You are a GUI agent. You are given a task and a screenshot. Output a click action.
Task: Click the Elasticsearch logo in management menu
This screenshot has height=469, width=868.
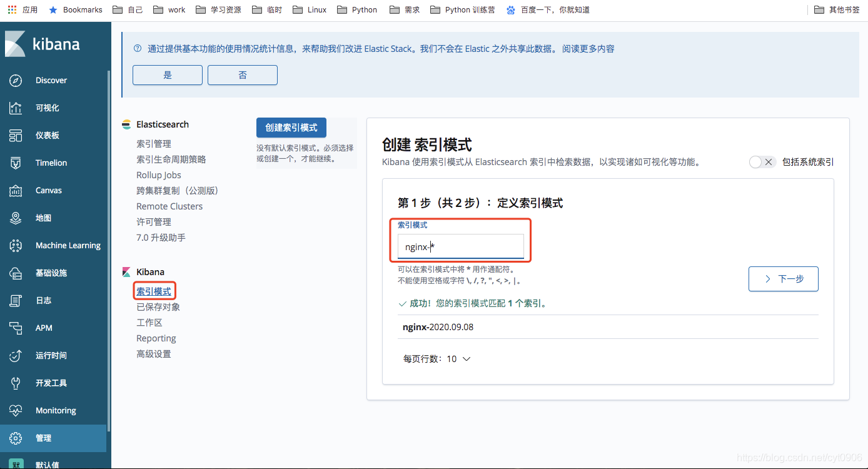click(x=126, y=124)
